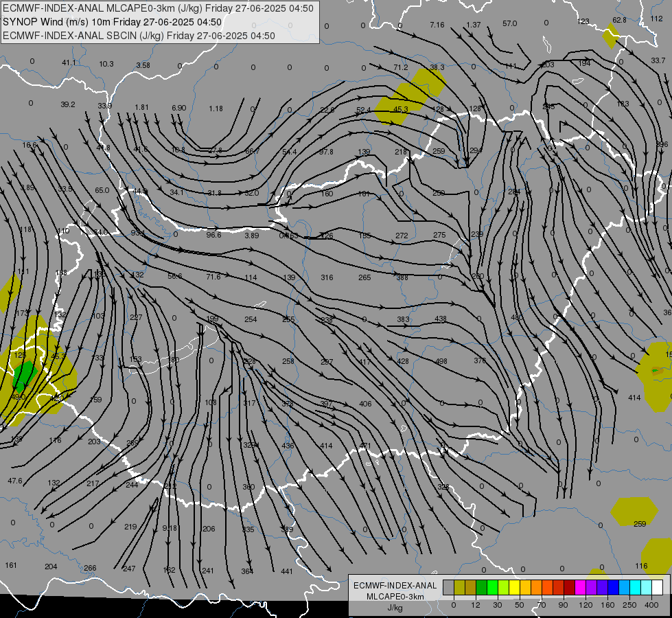Click the map value 1.37

[474, 25]
